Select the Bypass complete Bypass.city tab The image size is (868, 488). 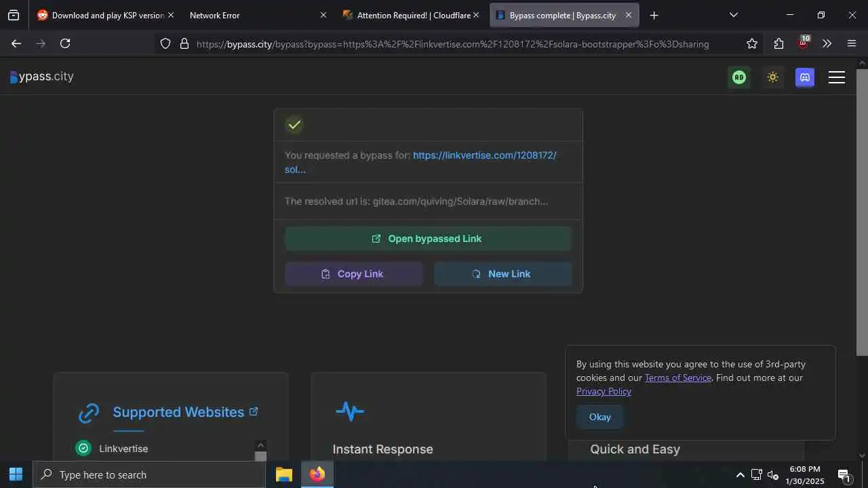pos(564,15)
